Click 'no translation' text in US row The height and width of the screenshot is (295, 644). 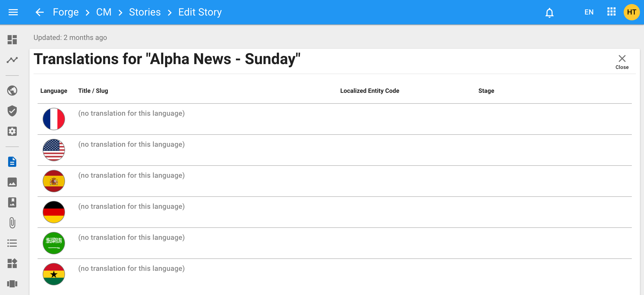(131, 144)
